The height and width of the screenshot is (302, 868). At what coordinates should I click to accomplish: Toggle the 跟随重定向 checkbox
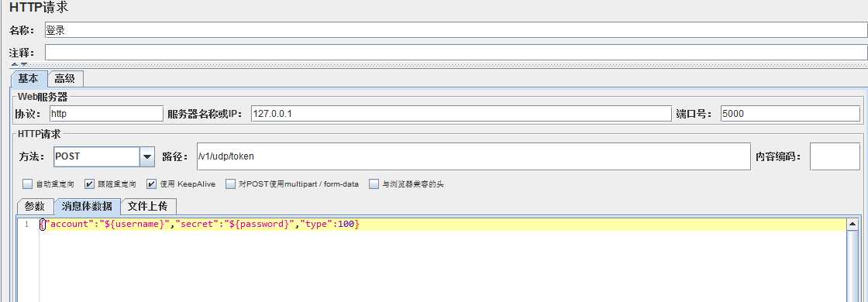pyautogui.click(x=89, y=184)
